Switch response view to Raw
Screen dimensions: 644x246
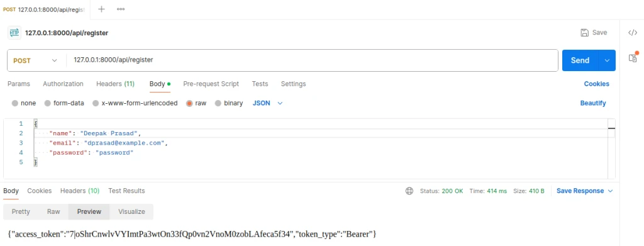(x=53, y=212)
